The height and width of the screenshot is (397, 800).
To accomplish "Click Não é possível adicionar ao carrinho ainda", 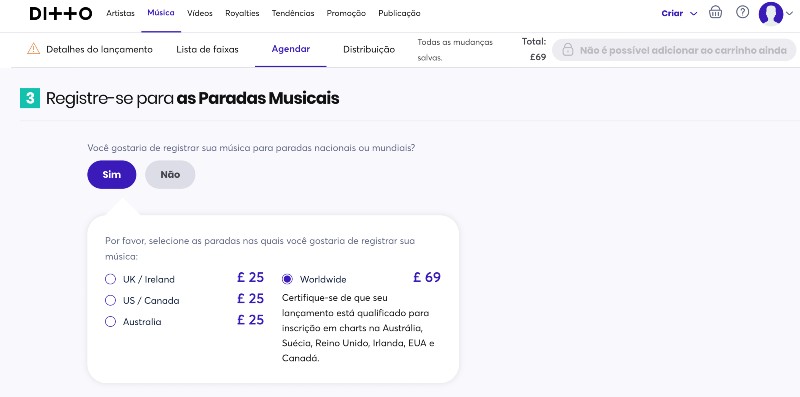I will pyautogui.click(x=674, y=50).
